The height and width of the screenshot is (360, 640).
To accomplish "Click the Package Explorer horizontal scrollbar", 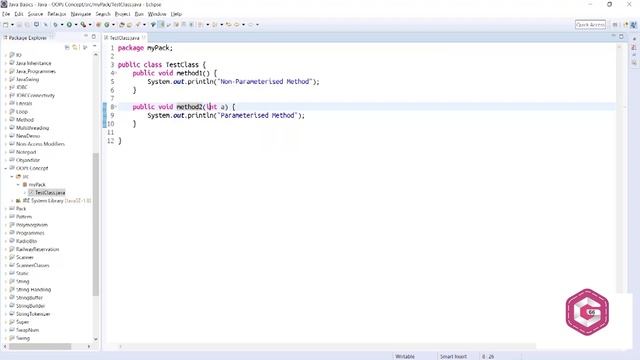I will (40, 346).
